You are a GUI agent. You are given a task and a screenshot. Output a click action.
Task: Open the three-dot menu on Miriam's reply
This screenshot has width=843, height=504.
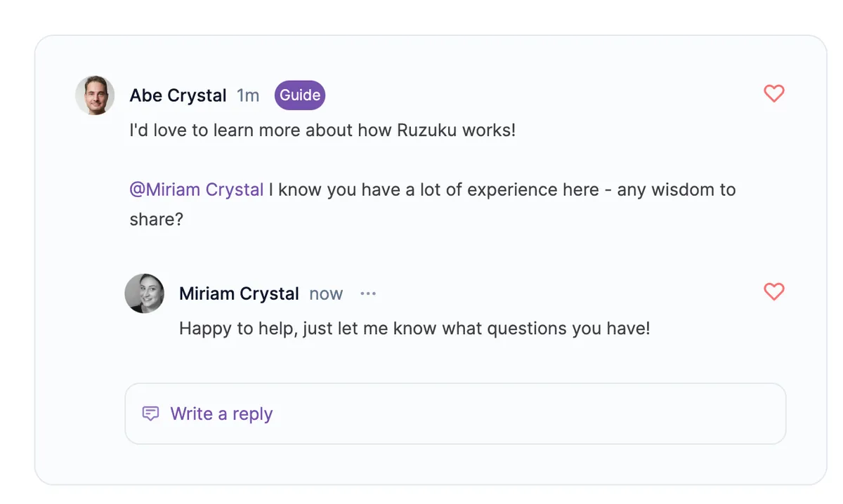(x=368, y=293)
